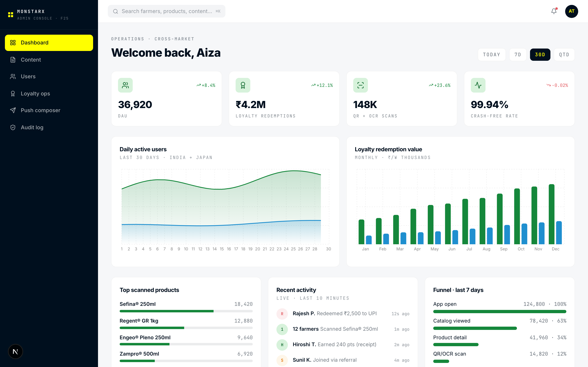Click the circular N badge bottom left
This screenshot has height=367, width=588.
15,351
